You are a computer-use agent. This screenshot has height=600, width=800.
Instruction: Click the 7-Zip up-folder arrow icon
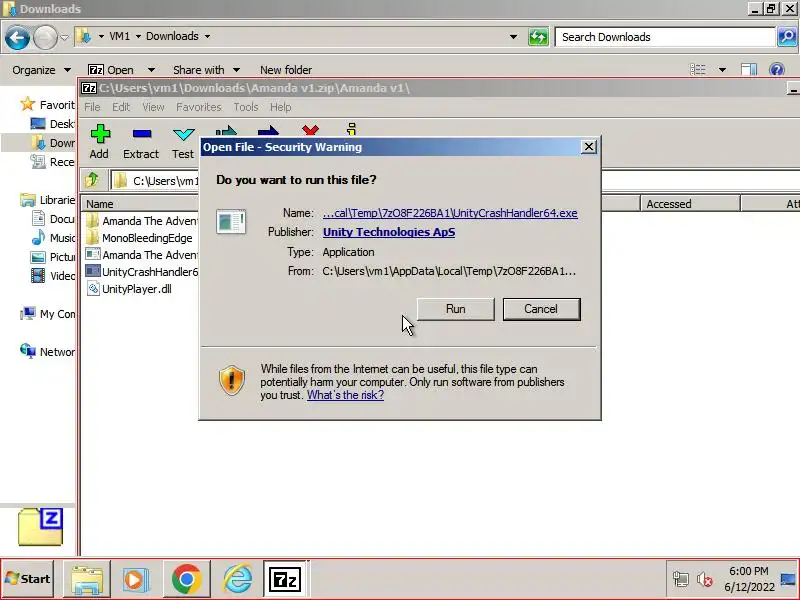coord(92,180)
